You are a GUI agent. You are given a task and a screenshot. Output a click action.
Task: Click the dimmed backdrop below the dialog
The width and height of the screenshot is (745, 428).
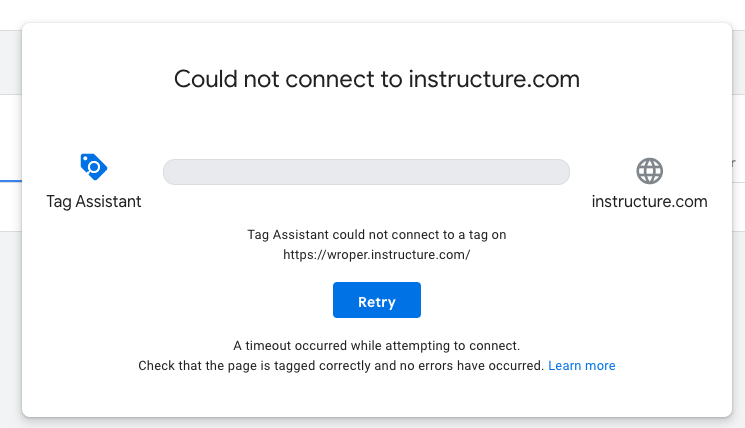(372, 422)
